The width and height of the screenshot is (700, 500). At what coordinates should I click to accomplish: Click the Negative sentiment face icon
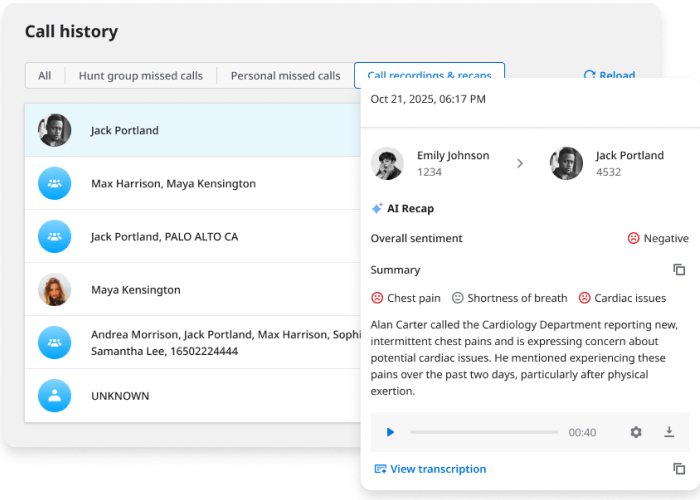[x=633, y=239]
